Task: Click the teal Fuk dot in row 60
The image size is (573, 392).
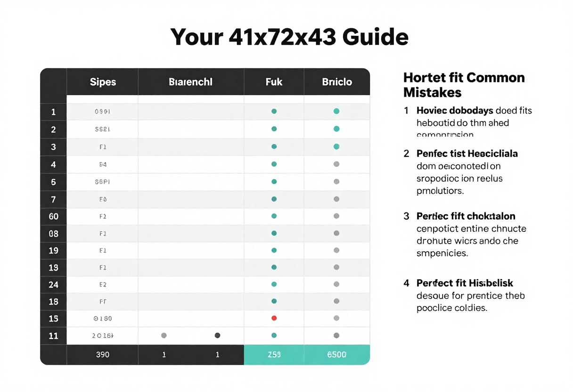Action: click(x=274, y=216)
